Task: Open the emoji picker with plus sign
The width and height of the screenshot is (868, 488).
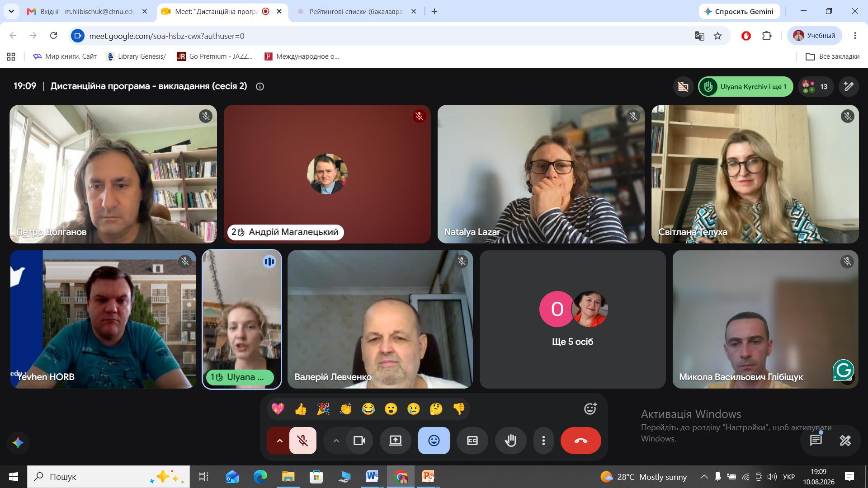Action: coord(590,409)
